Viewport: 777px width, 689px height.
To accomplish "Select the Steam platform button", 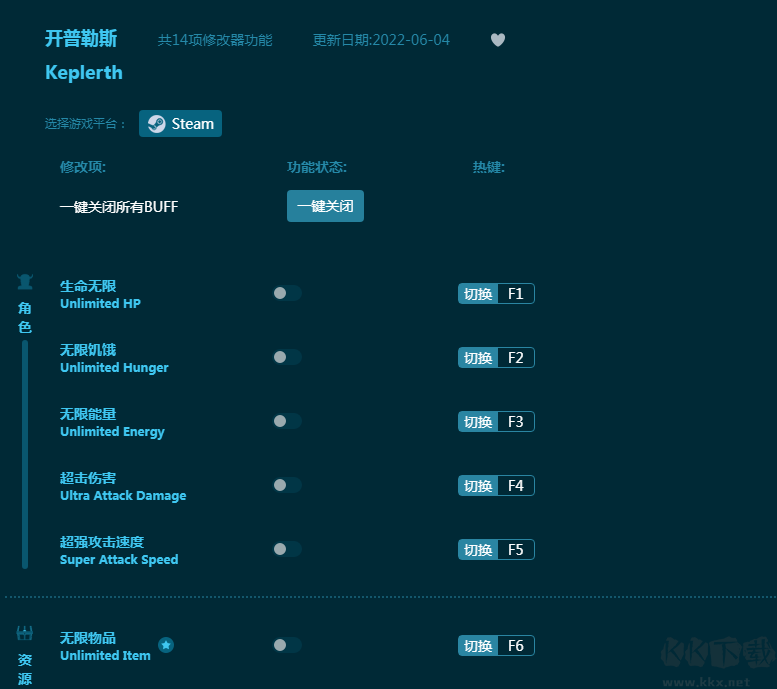I will 180,123.
